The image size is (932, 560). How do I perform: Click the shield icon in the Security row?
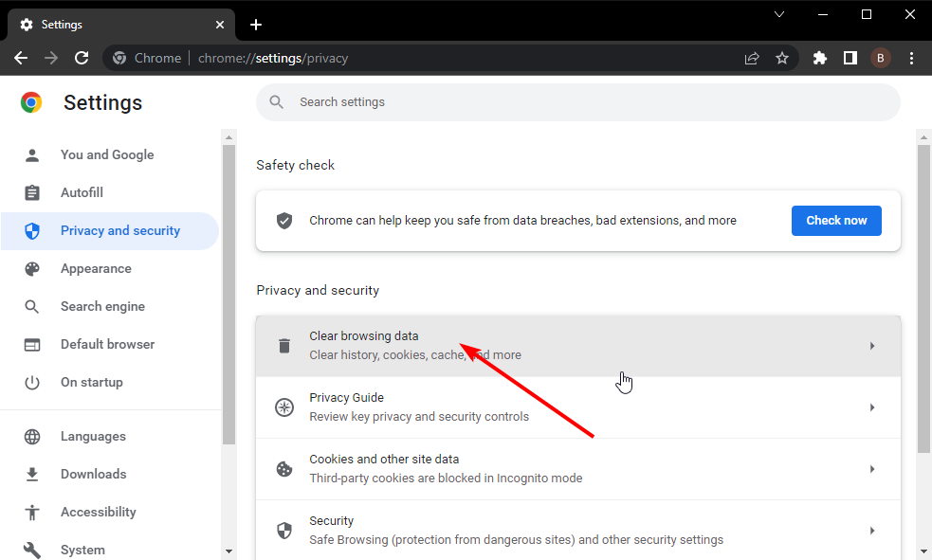pos(284,531)
